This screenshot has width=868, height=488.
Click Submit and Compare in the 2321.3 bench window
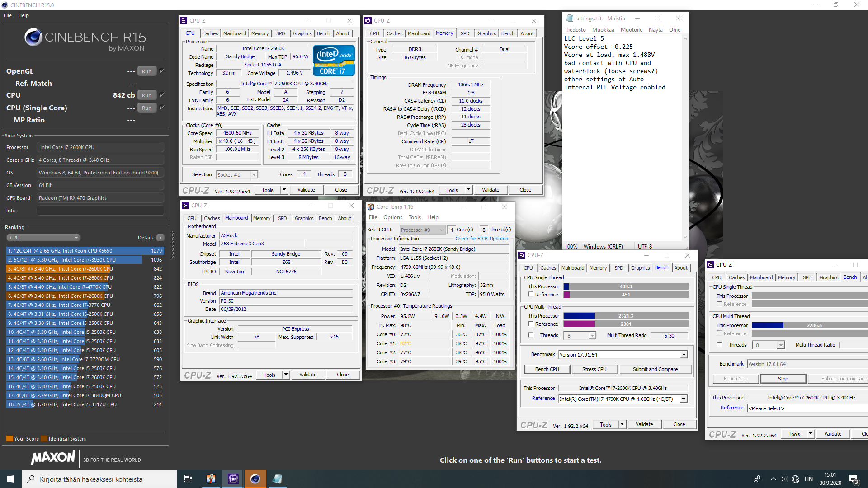[x=655, y=369]
